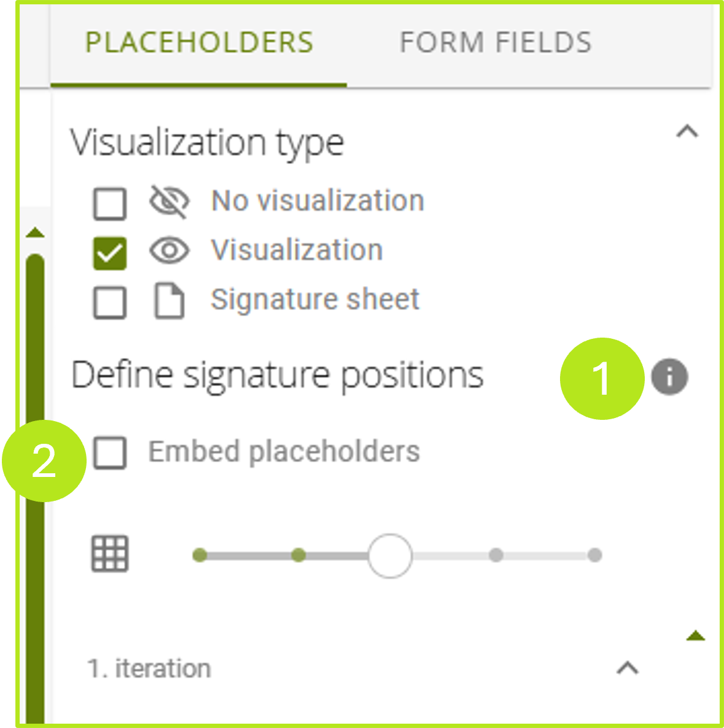Collapse the Visualization type section
724x728 pixels.
[688, 131]
